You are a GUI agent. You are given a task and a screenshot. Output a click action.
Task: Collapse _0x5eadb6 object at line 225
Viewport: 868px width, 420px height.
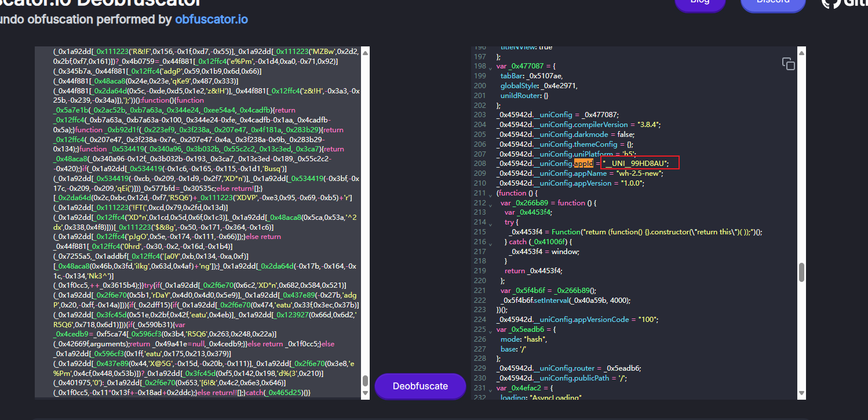coord(490,330)
